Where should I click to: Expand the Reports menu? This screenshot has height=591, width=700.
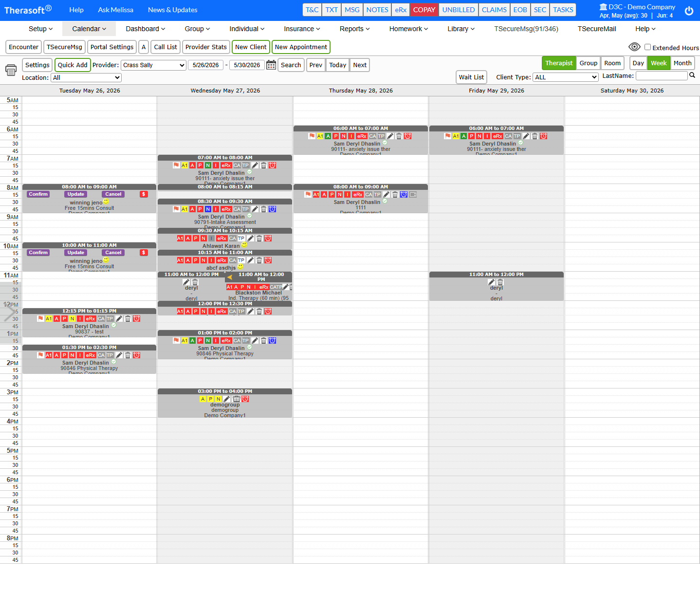click(x=355, y=29)
